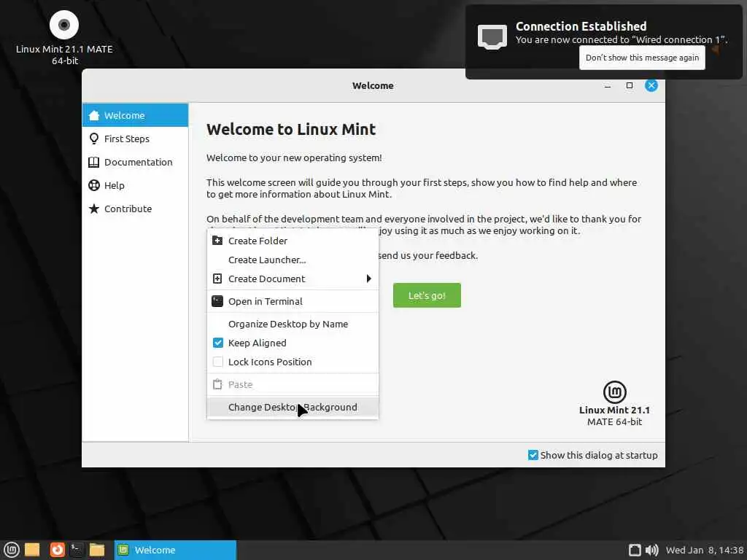This screenshot has width=747, height=560.
Task: Choose Open in Terminal from the context menu
Action: point(293,301)
